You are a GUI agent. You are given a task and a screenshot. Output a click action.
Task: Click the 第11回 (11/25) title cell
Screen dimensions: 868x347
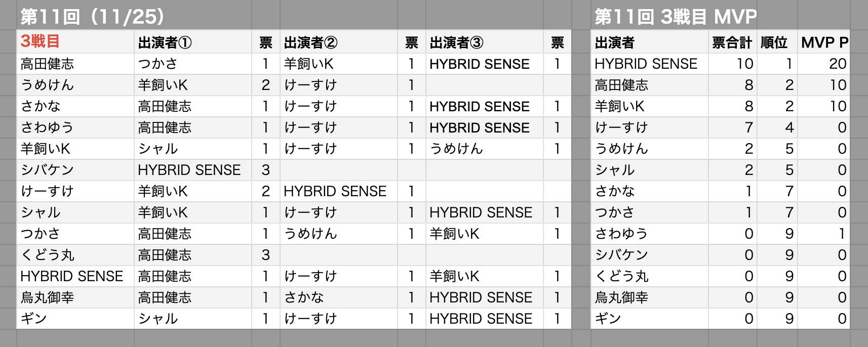pos(91,17)
